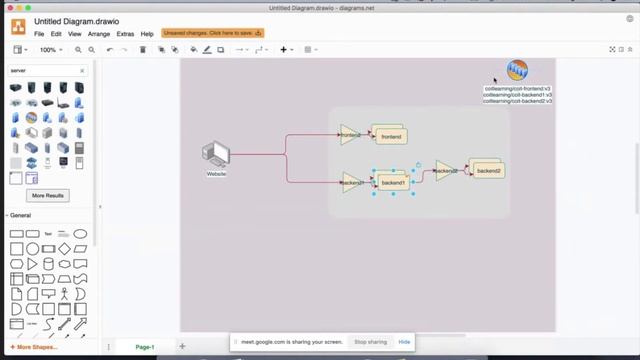Open the pages options menu dots
The image size is (640, 360).
109,347
